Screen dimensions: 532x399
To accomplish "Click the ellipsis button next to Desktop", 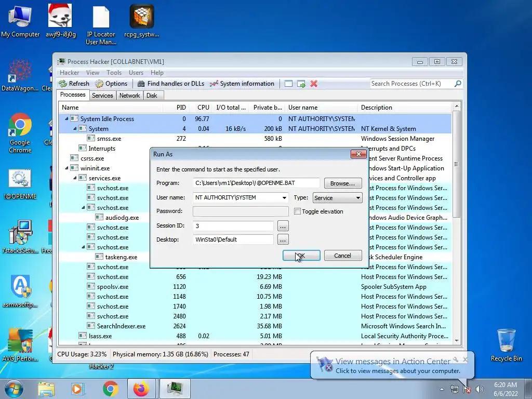I will pos(283,240).
